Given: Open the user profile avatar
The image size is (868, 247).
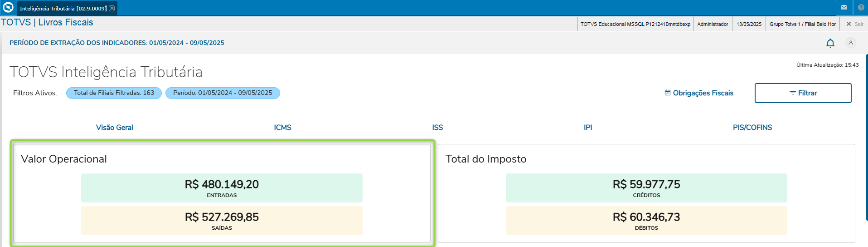Looking at the screenshot, I should coord(851,43).
